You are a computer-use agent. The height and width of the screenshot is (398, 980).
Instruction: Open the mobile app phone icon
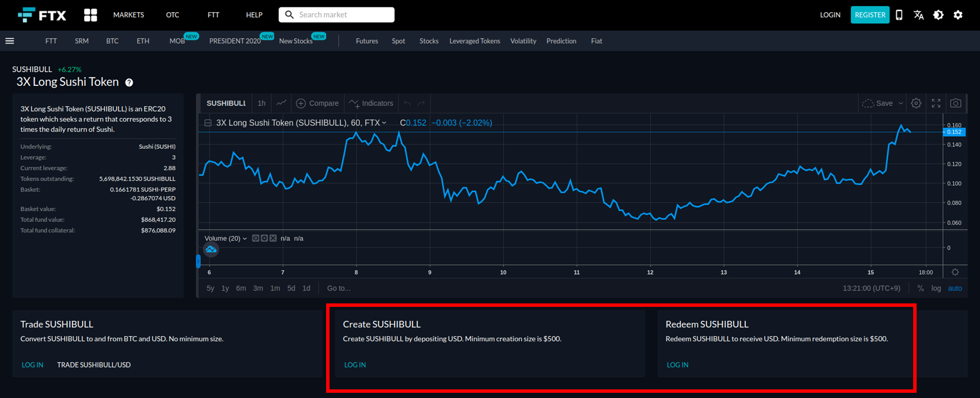899,15
